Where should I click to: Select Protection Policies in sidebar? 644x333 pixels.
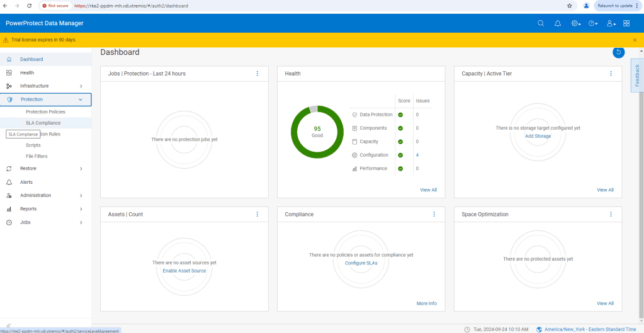45,111
